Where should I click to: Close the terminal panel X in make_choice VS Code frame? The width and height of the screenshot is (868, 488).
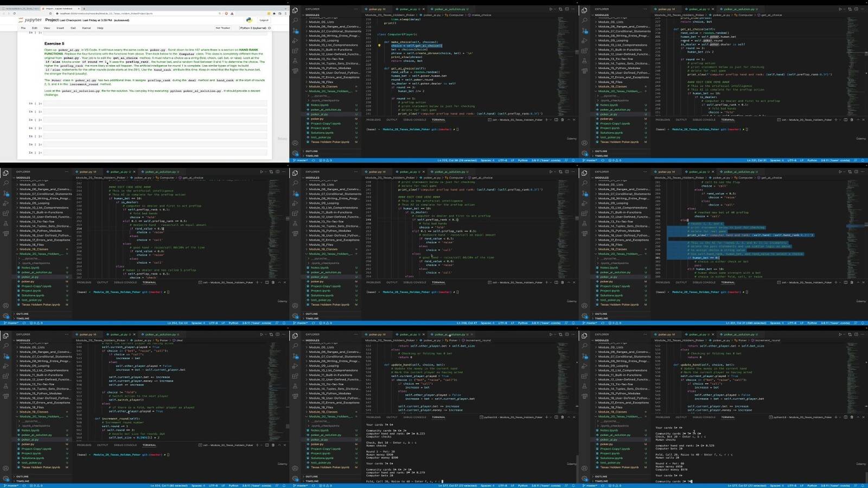(574, 119)
